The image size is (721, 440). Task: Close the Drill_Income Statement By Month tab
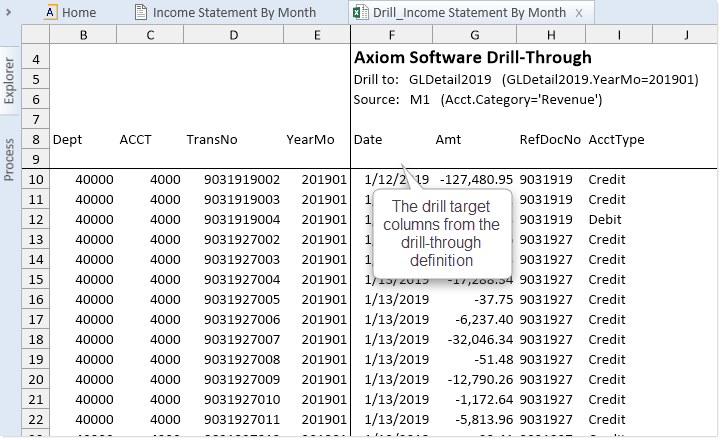(x=579, y=13)
